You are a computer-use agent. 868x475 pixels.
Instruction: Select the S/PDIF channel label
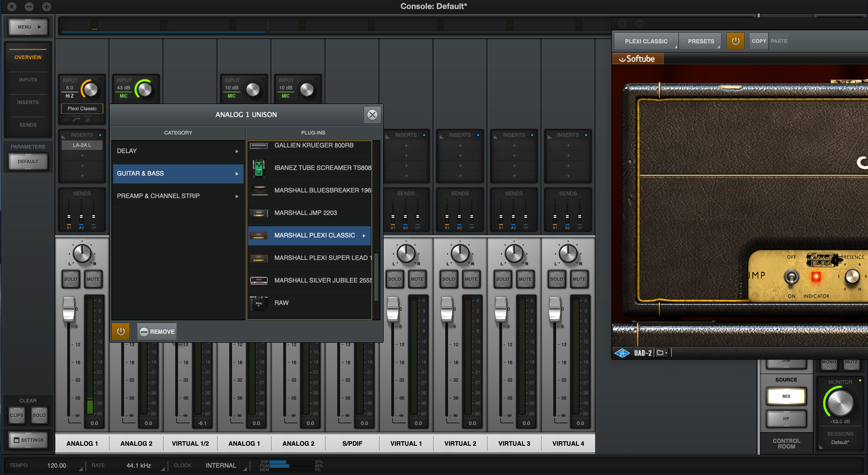pos(352,443)
